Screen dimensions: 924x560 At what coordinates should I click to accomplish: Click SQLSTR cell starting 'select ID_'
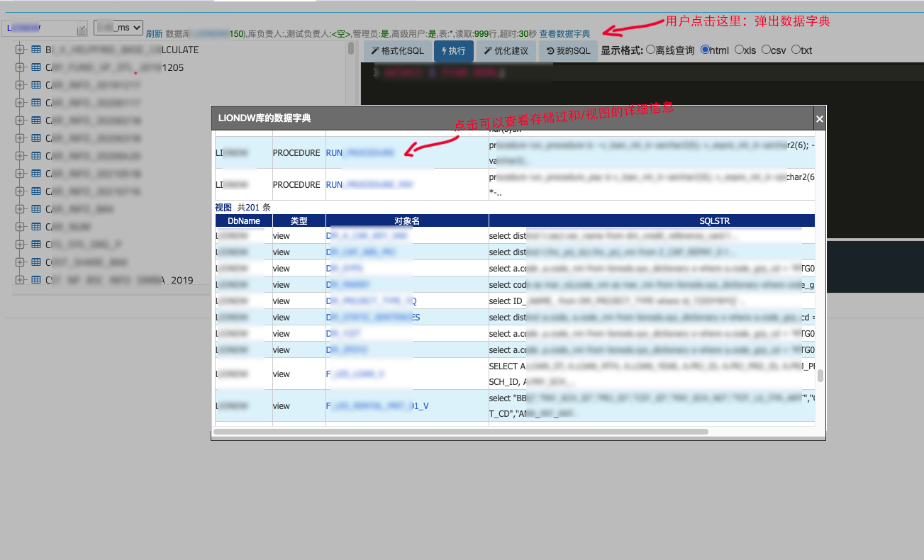pyautogui.click(x=652, y=301)
